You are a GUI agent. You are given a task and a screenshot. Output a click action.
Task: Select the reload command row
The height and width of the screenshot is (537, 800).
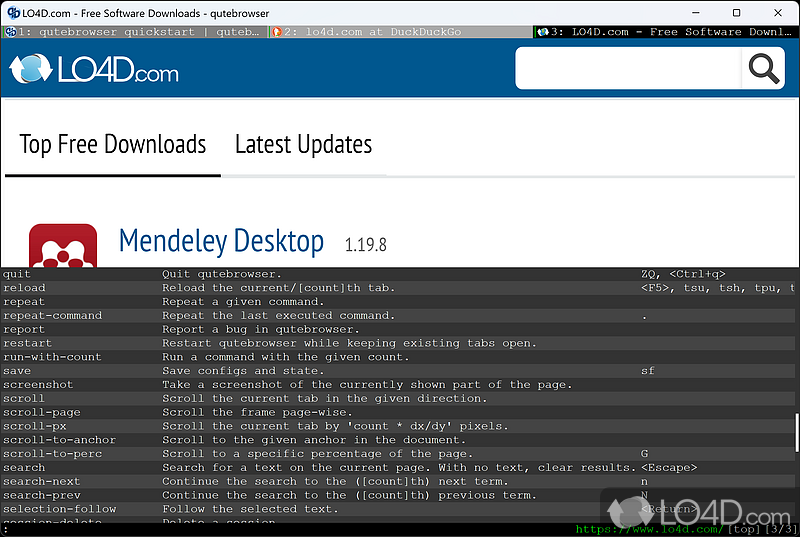point(398,288)
